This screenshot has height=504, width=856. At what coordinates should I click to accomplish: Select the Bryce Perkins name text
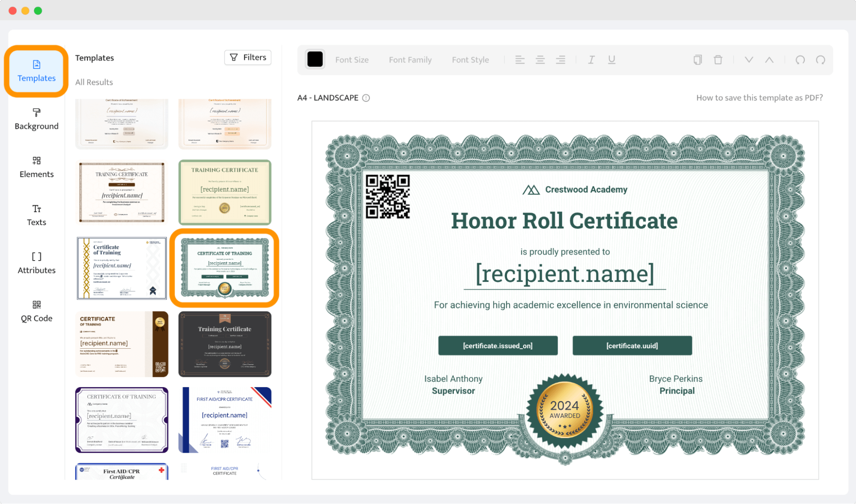click(x=675, y=379)
